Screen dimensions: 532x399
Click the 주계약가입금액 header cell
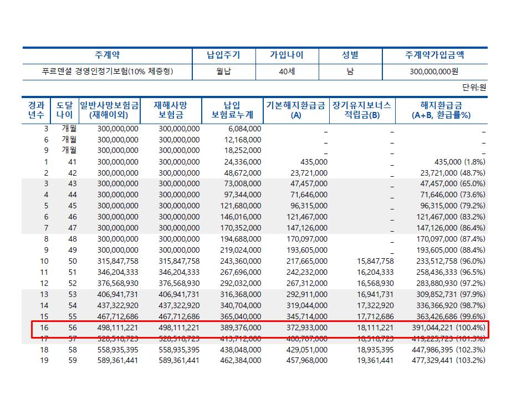pyautogui.click(x=434, y=55)
